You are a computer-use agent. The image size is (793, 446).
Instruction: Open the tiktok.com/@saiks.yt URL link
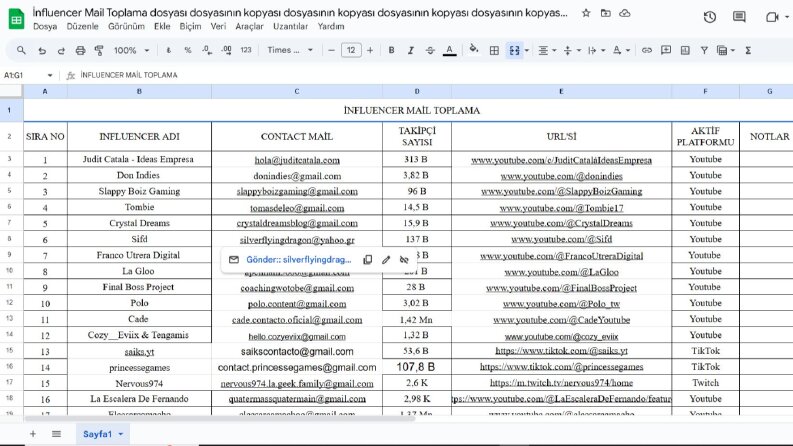pos(561,350)
